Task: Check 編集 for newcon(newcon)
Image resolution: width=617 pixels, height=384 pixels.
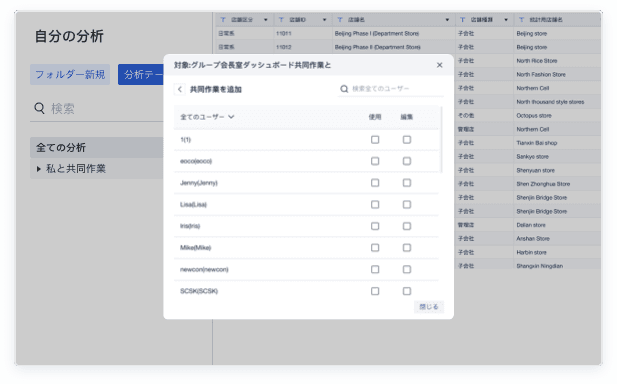Action: coord(407,270)
